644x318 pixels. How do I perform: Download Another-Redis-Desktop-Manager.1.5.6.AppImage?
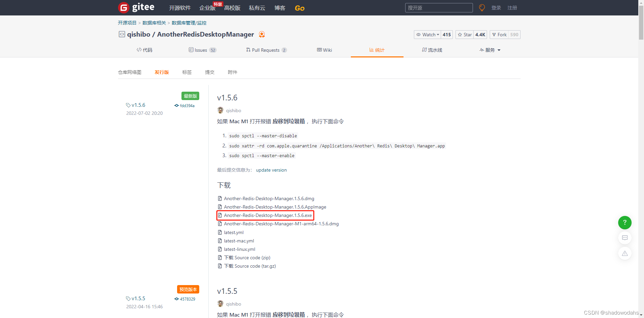pos(275,207)
